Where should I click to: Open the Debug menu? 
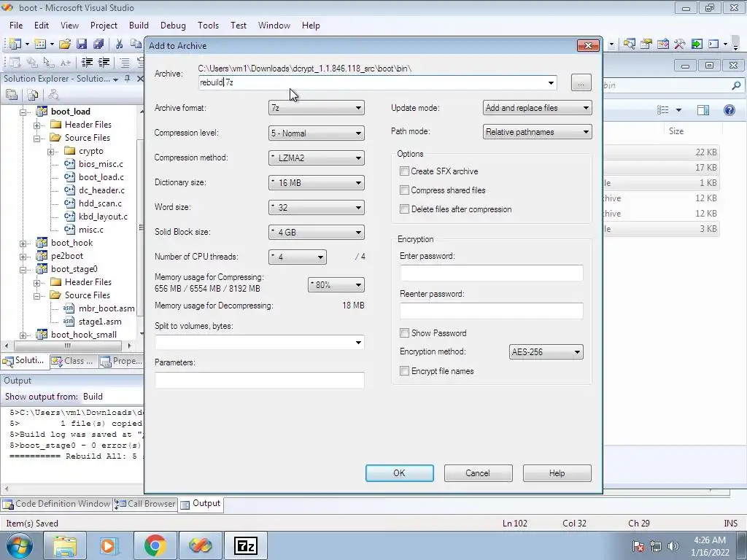(x=173, y=26)
